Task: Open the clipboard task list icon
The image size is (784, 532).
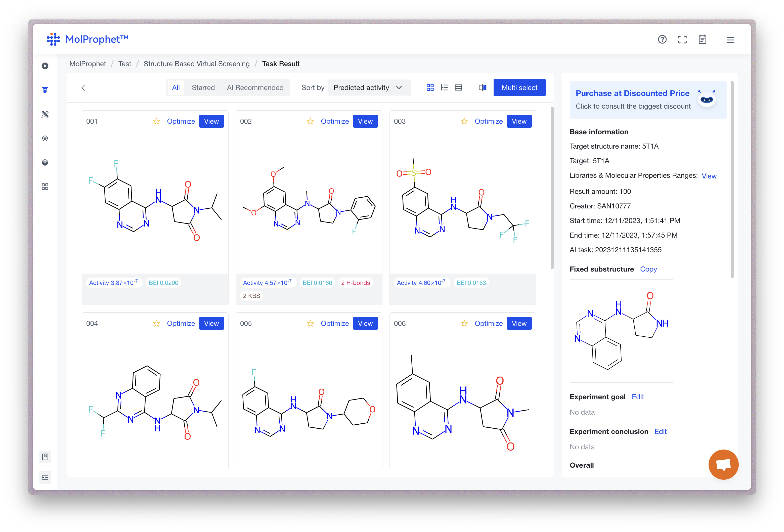Action: [702, 39]
